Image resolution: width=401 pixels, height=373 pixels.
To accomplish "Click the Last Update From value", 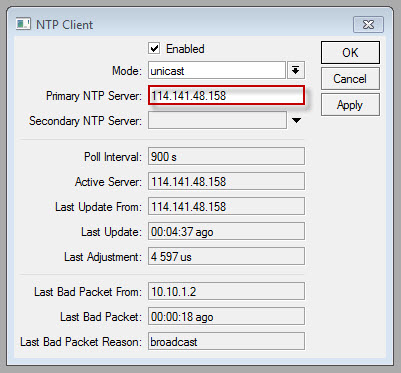I will (226, 207).
